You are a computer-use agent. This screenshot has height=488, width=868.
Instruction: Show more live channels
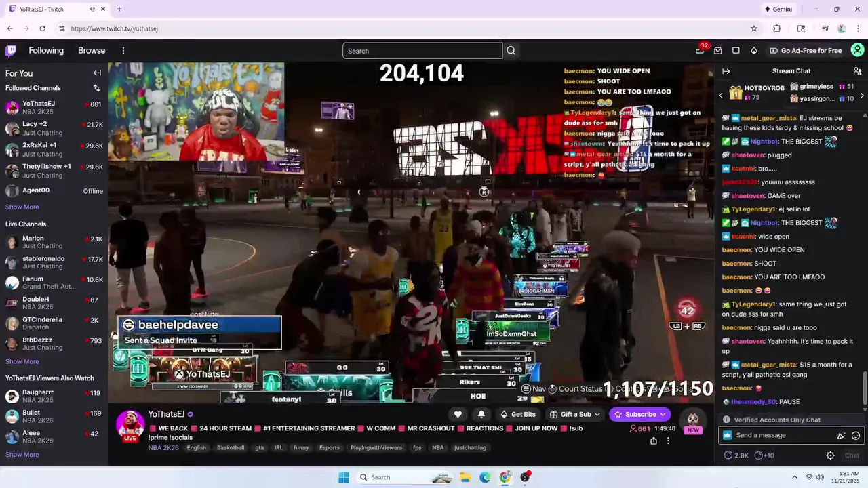22,362
